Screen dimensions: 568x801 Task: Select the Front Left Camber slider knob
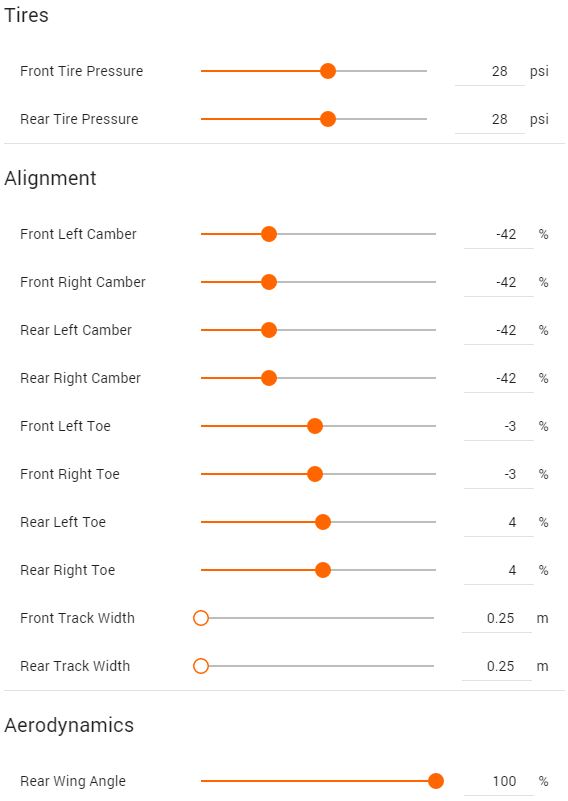tap(269, 234)
